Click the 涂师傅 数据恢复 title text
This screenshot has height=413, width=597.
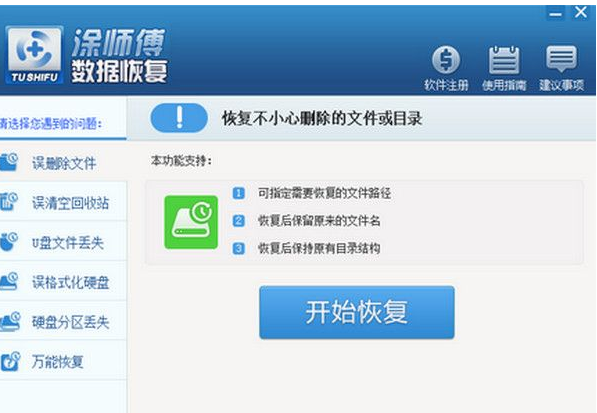119,56
